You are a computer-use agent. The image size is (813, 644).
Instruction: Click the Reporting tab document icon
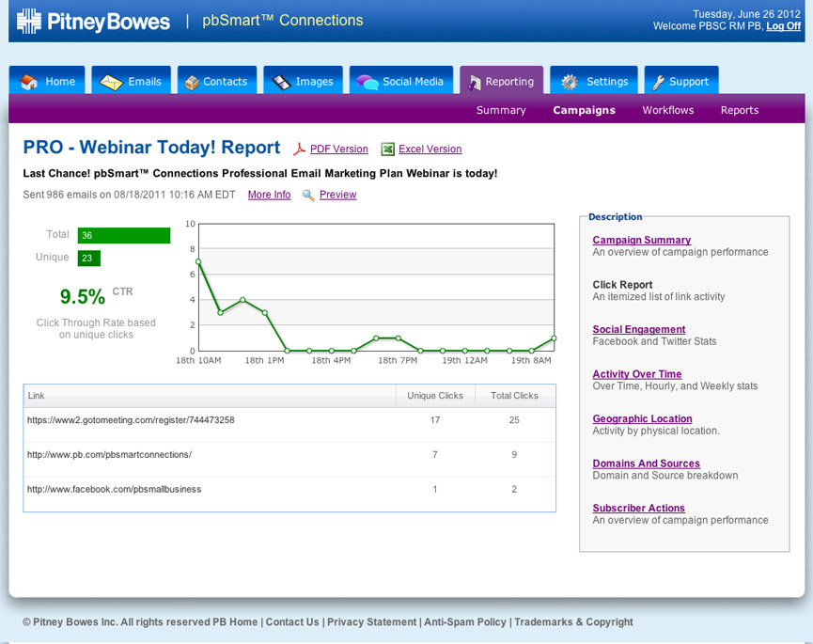474,83
